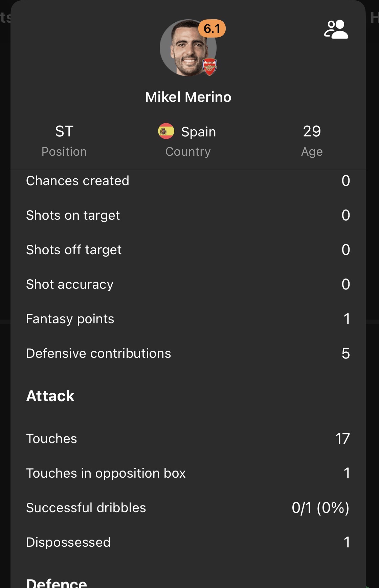This screenshot has width=379, height=588.
Task: Tap the Chances created row
Action: pyautogui.click(x=188, y=181)
